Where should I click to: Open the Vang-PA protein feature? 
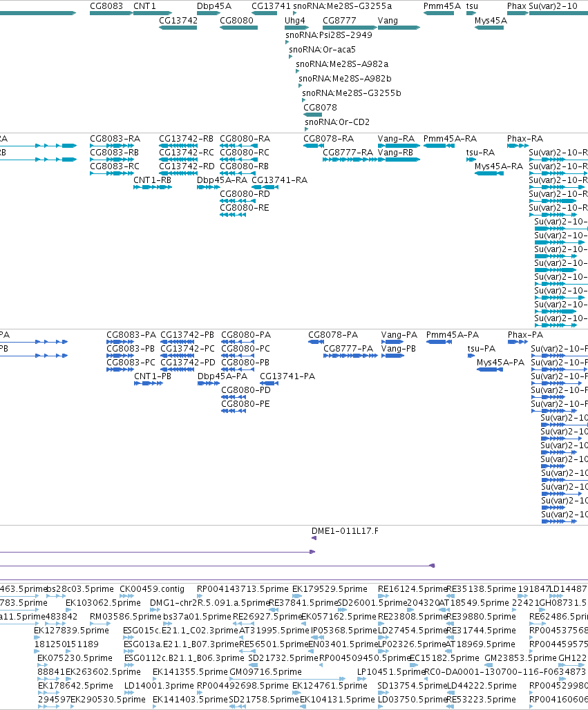392,342
